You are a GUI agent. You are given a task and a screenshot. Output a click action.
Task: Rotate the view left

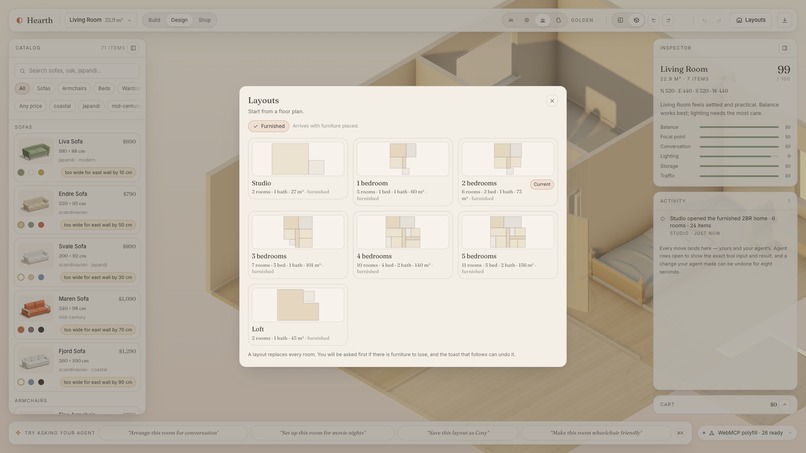[653, 20]
